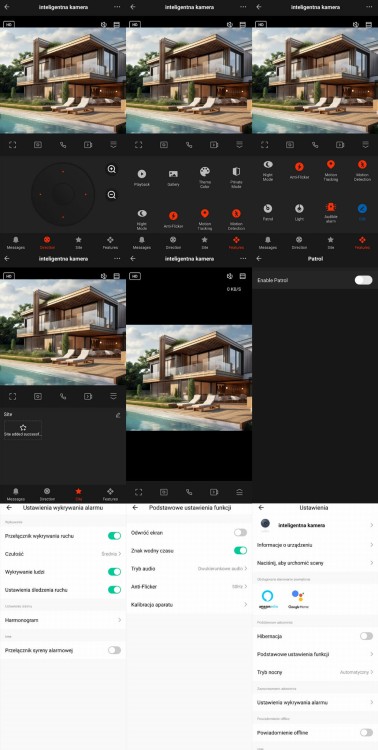This screenshot has width=378, height=750.
Task: Go back from the Ustawienia screen
Action: click(x=261, y=507)
